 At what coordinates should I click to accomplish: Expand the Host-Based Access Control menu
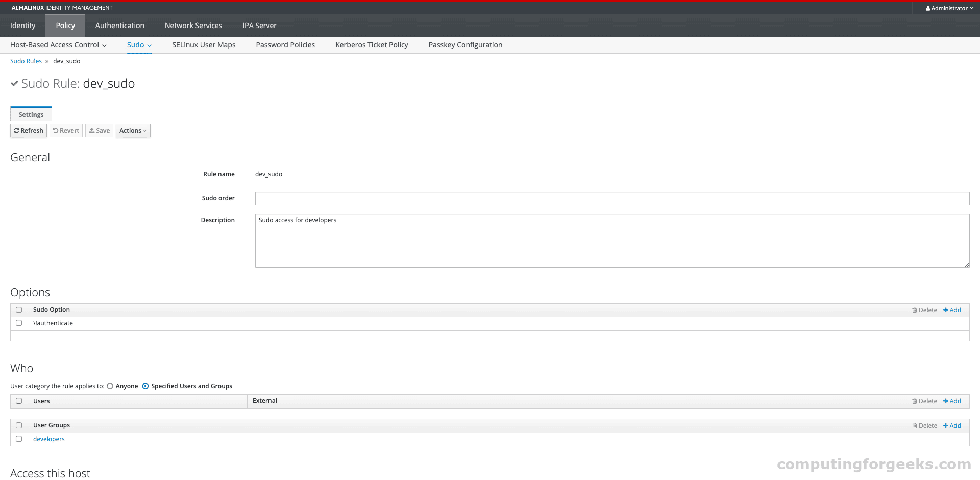[x=58, y=45]
